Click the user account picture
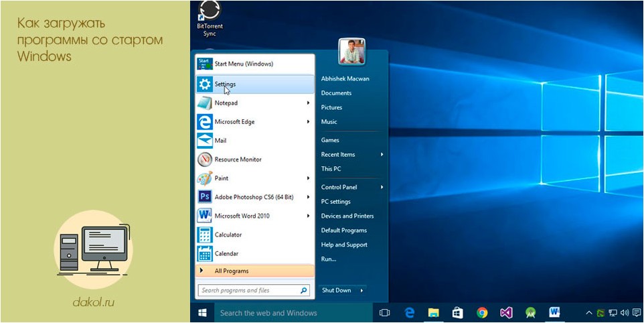Image resolution: width=644 pixels, height=323 pixels. [x=352, y=52]
